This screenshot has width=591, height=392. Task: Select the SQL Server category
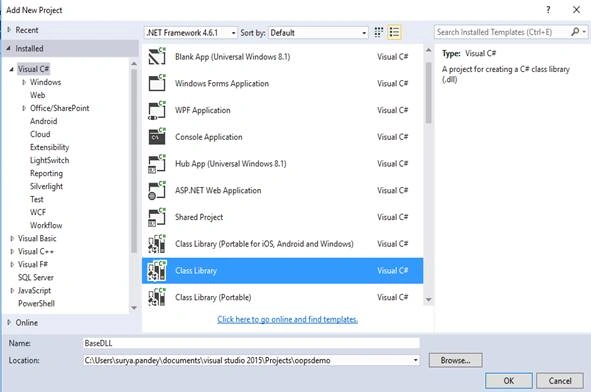click(36, 277)
